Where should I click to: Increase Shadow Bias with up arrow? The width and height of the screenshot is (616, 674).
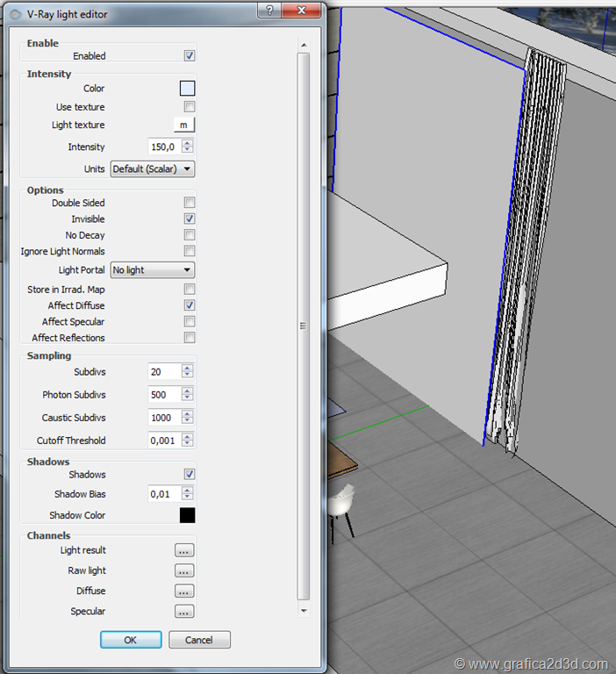(188, 490)
